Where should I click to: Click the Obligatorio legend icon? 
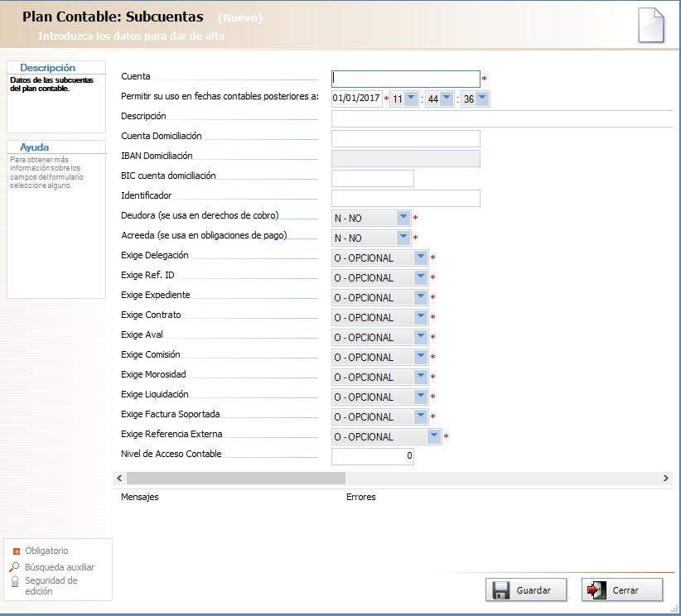click(x=17, y=551)
